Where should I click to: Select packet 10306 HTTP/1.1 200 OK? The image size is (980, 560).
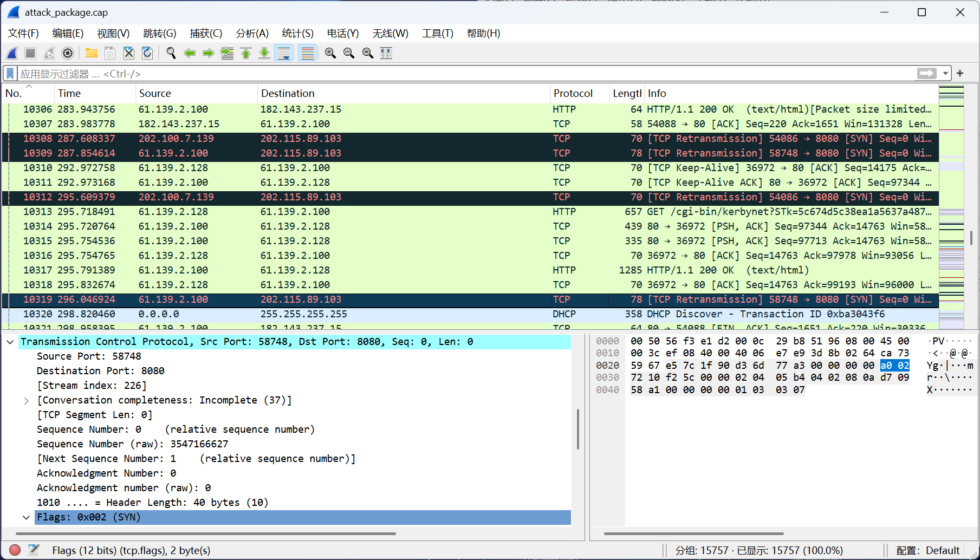tap(470, 109)
